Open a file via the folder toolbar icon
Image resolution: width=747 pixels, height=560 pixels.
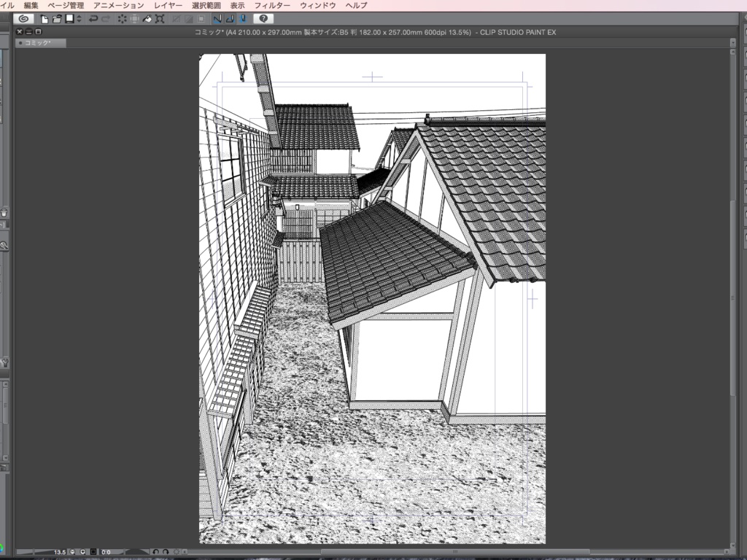[x=56, y=19]
